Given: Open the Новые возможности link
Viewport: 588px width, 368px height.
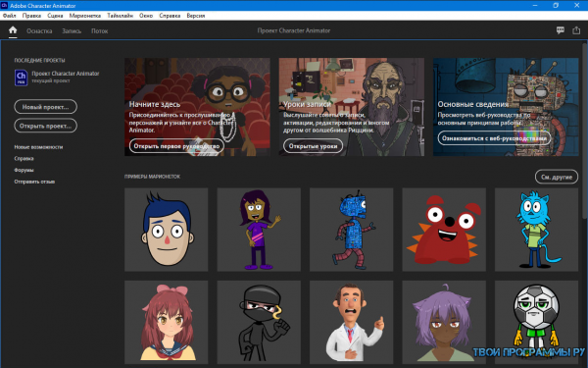Looking at the screenshot, I should pos(38,147).
